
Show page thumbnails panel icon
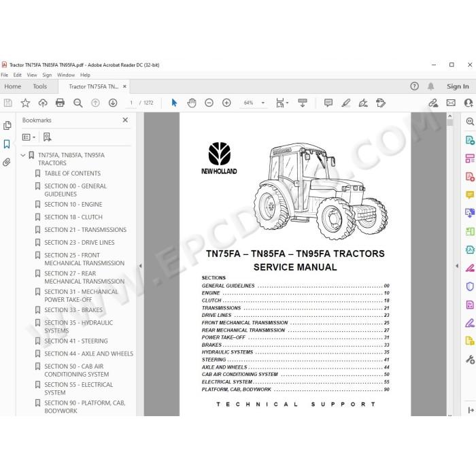coord(7,125)
